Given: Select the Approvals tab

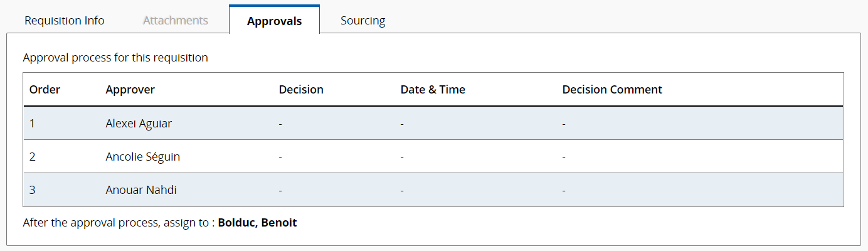Looking at the screenshot, I should pyautogui.click(x=274, y=21).
